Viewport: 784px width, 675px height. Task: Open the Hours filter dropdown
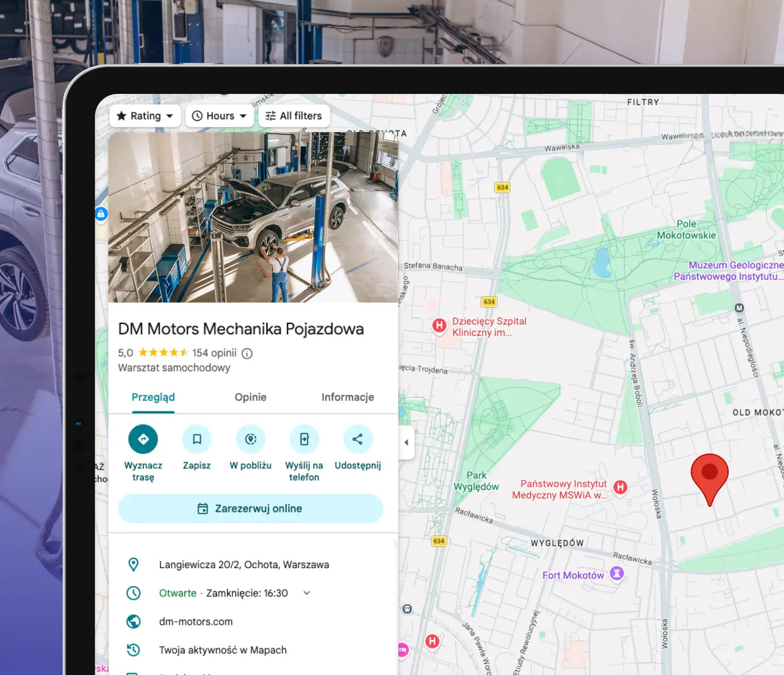pos(220,116)
